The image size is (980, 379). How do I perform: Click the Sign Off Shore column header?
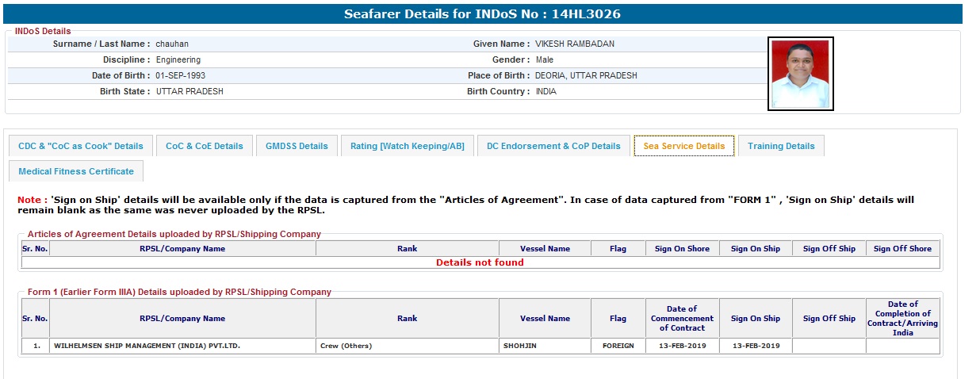(x=902, y=248)
